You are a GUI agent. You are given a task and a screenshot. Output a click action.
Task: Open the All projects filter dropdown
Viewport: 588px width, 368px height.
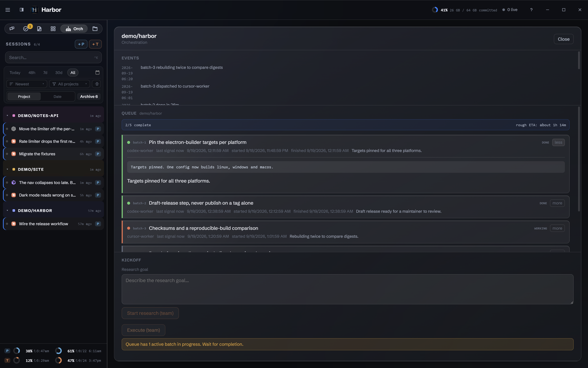tap(69, 84)
